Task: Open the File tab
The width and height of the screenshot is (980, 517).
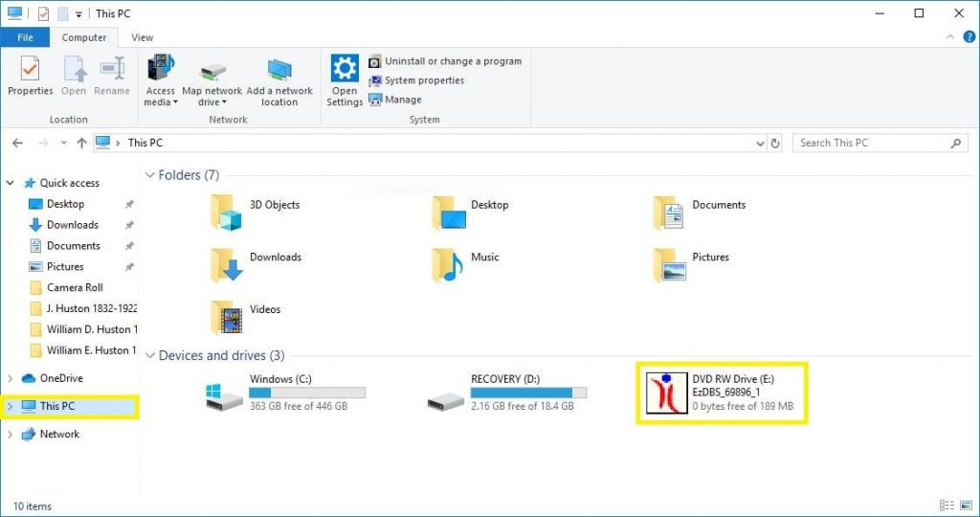Action: (25, 37)
